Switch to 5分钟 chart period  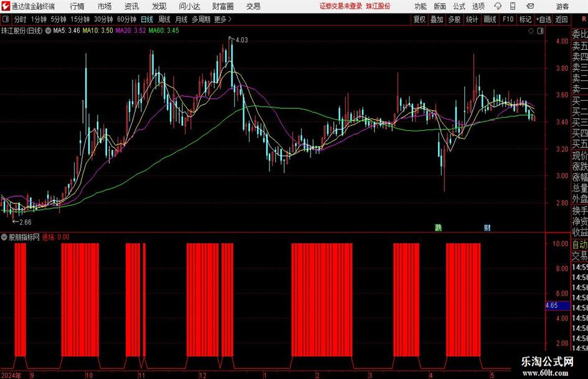tap(58, 19)
